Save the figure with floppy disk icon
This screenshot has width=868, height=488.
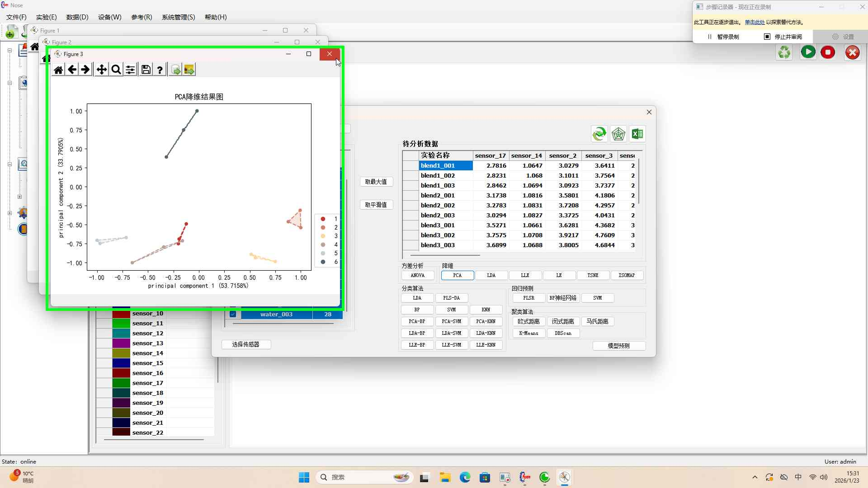tap(146, 70)
